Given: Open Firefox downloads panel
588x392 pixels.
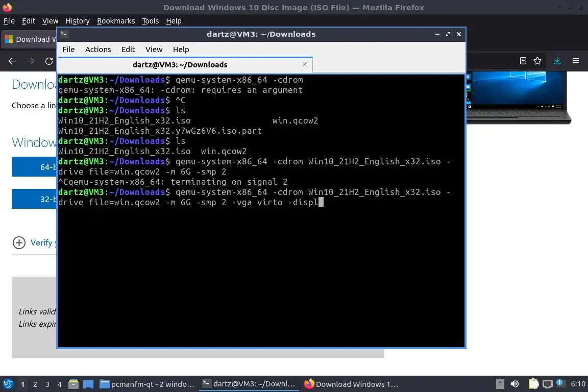Looking at the screenshot, I should 557,61.
